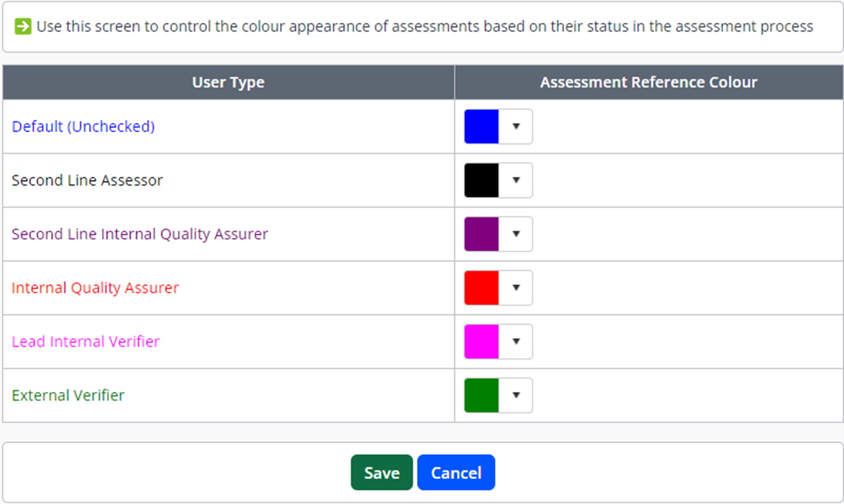The width and height of the screenshot is (844, 504).
Task: Expand the Internal Quality Assurer colour dropdown arrow
Action: [x=516, y=288]
